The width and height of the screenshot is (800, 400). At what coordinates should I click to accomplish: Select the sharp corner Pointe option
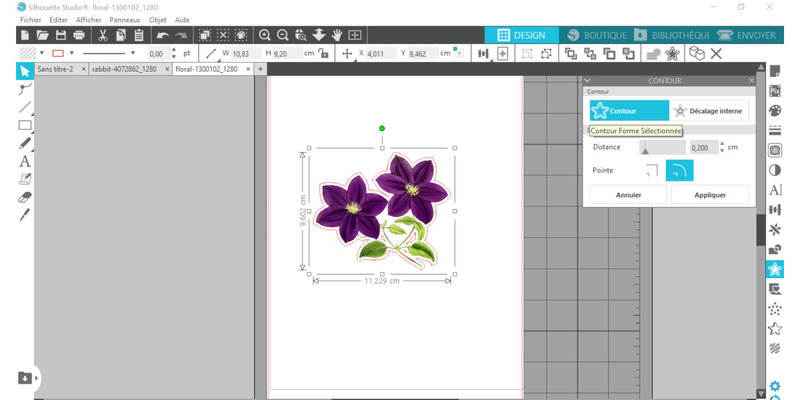coord(652,171)
